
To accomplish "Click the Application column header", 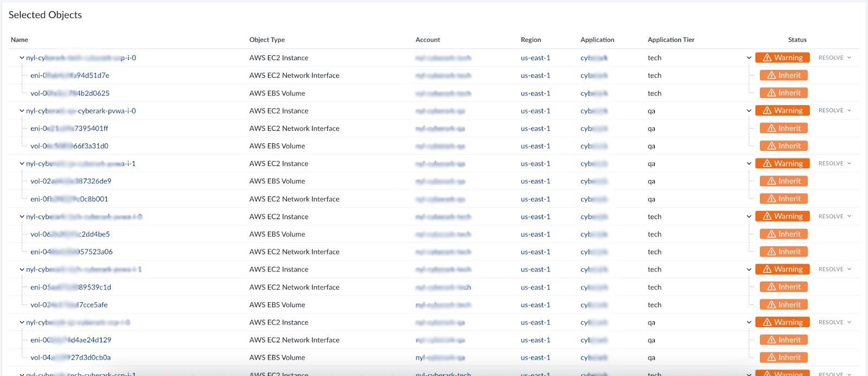I will pos(597,40).
